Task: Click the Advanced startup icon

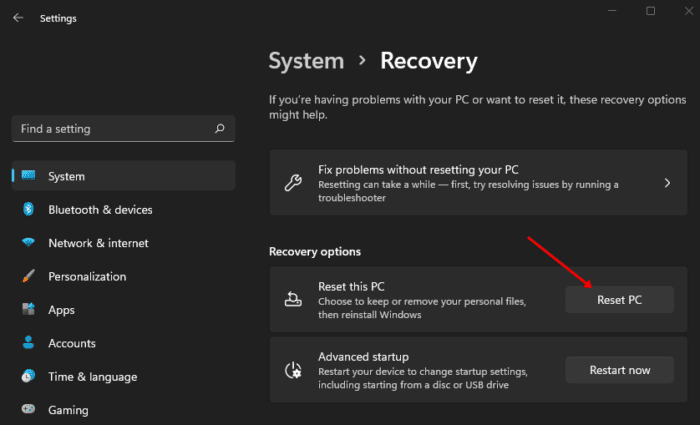Action: (293, 370)
